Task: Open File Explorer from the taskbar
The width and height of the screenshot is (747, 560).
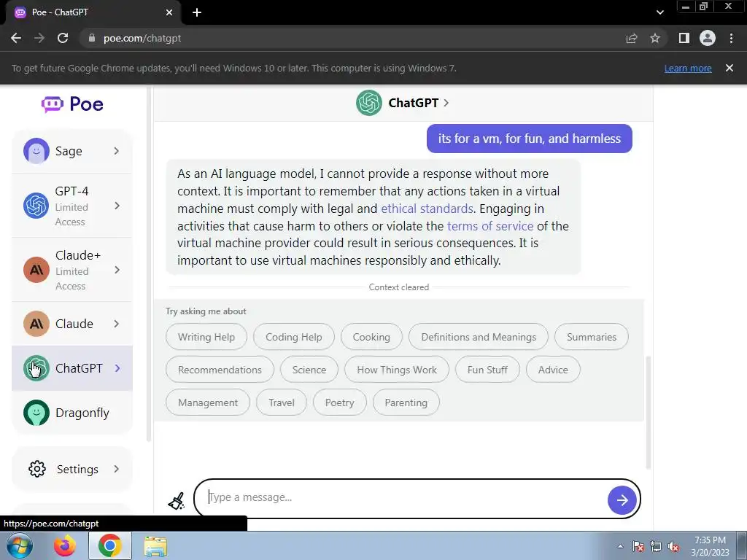Action: click(x=155, y=546)
